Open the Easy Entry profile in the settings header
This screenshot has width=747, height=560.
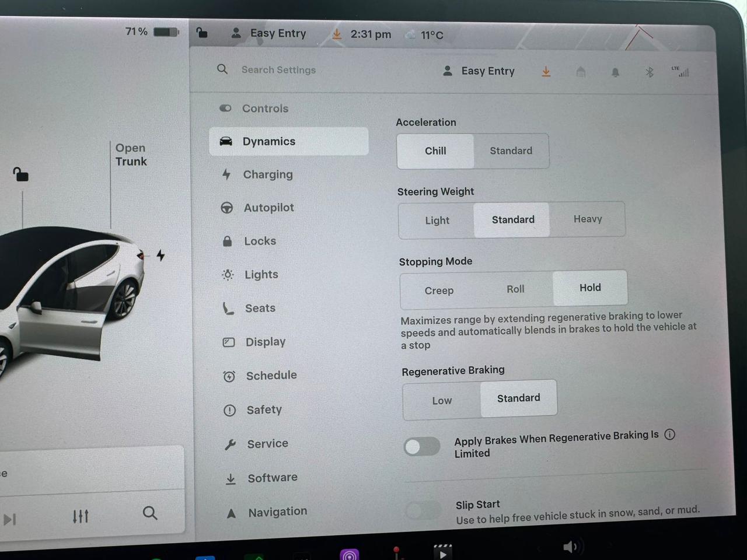pyautogui.click(x=479, y=71)
